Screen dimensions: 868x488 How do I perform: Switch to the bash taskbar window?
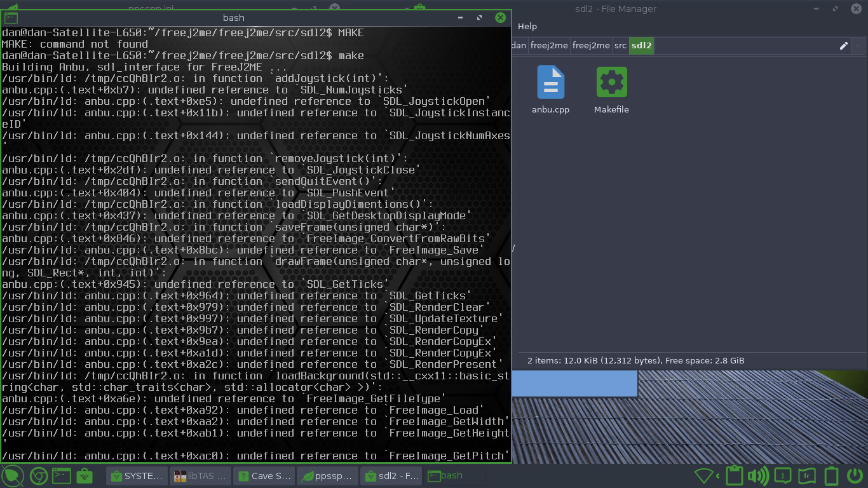pos(454,476)
